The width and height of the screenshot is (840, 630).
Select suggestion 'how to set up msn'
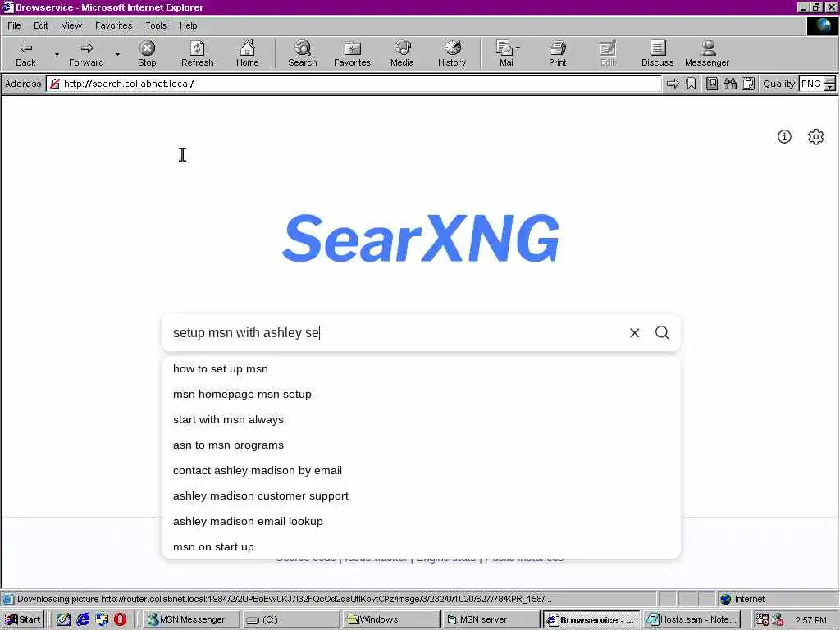(421, 368)
